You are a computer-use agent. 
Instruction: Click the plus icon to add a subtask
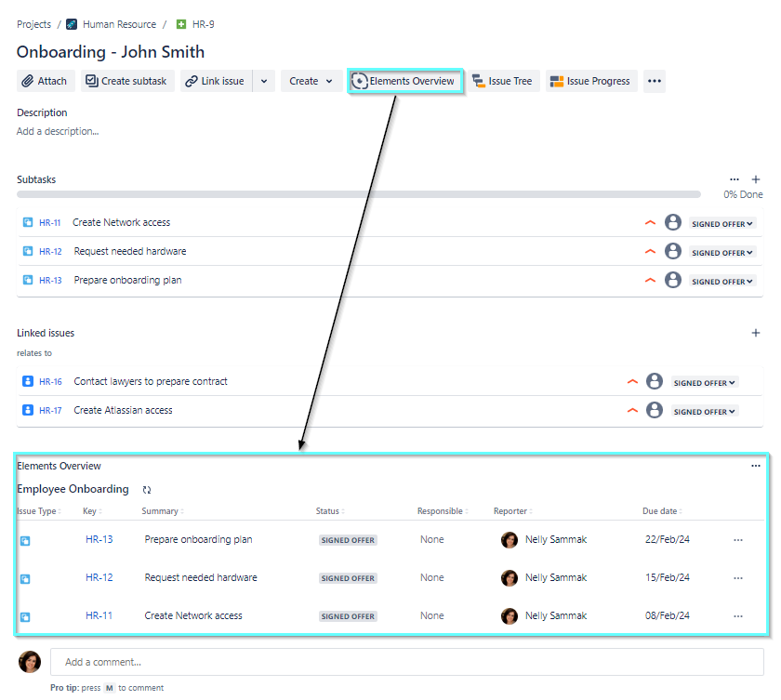(755, 179)
